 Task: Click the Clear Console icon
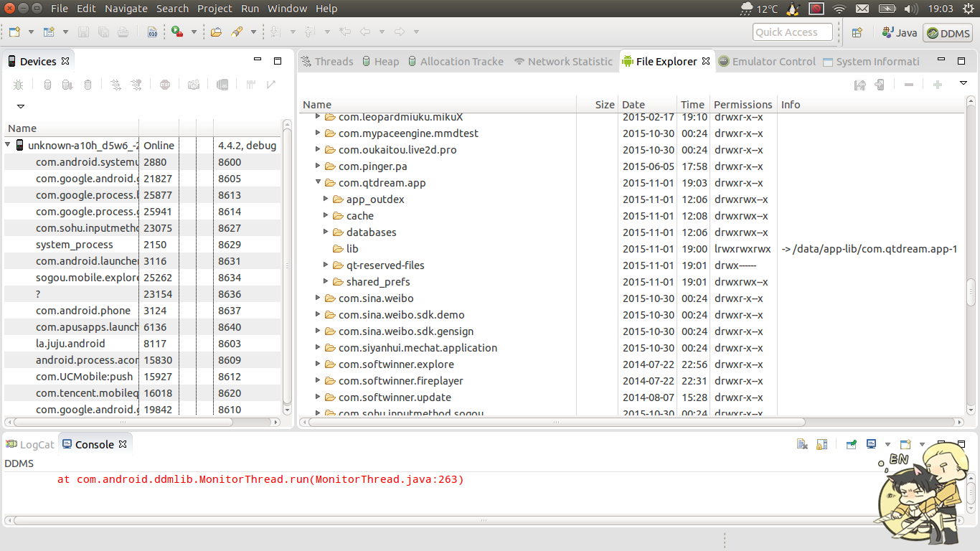tap(802, 444)
